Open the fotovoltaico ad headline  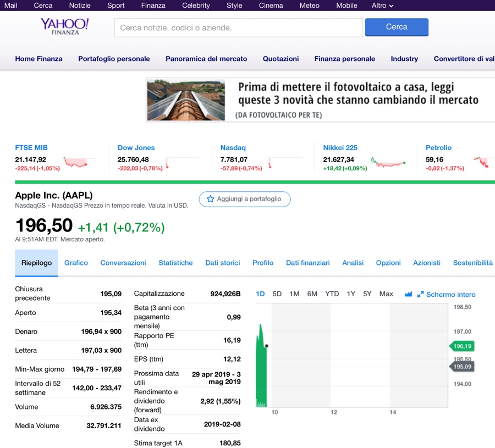358,93
